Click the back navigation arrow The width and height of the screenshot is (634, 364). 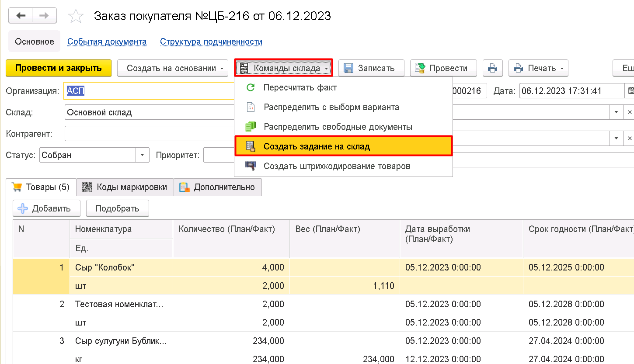(x=21, y=16)
